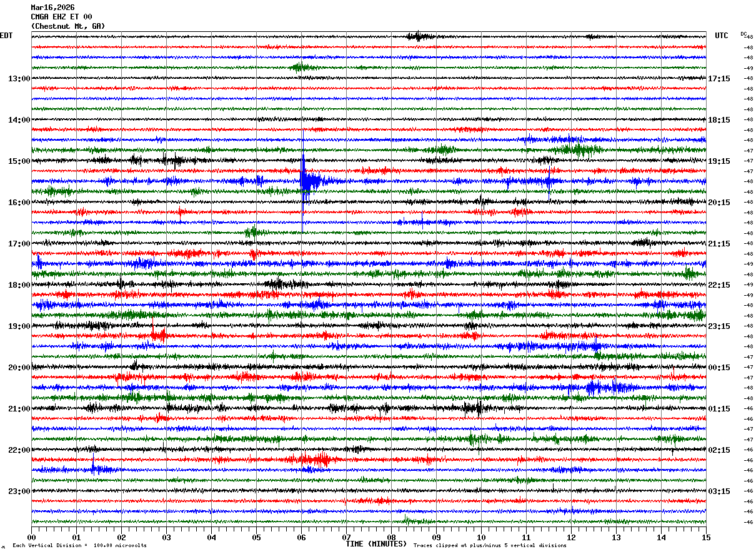This screenshot has height=554, width=756.
Task: Click the 22:15 UTC time label
Action: click(x=719, y=285)
